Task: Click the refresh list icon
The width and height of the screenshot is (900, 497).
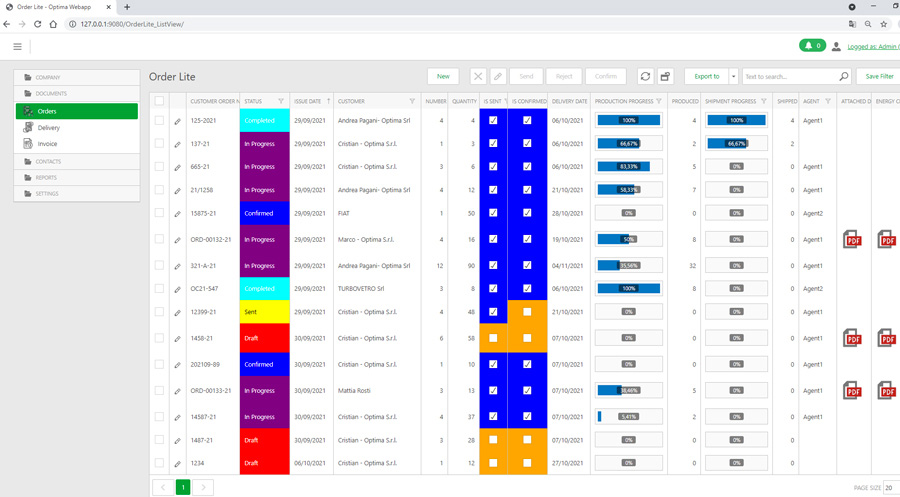Action: coord(645,76)
